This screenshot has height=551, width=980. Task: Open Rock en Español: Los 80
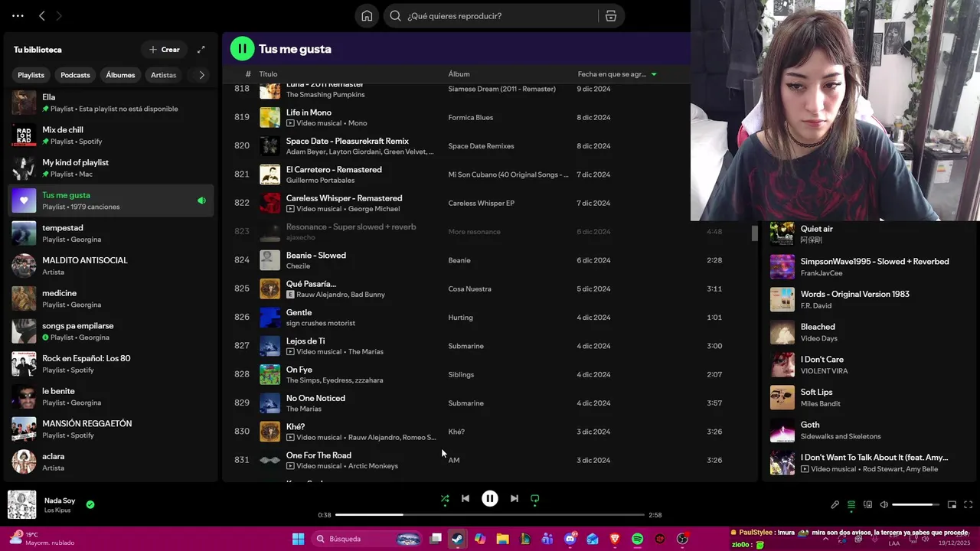pyautogui.click(x=111, y=364)
